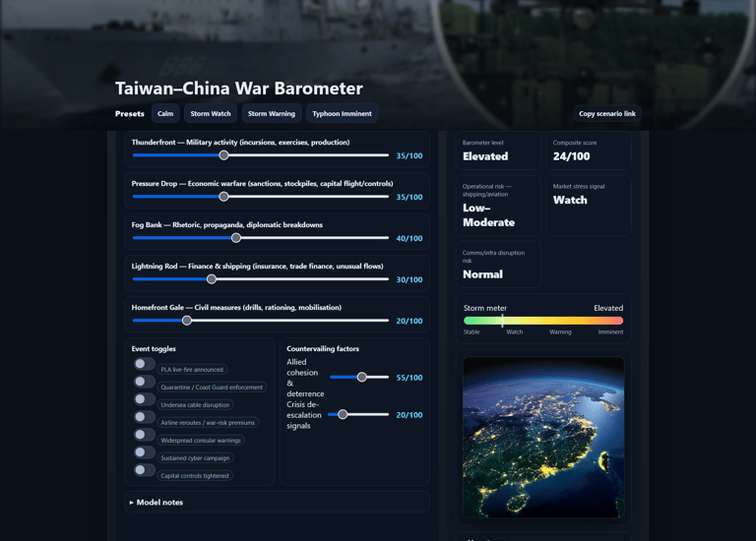Enable Sustained cyber campaign switch
Viewport: 756px width, 541px height.
coord(144,452)
